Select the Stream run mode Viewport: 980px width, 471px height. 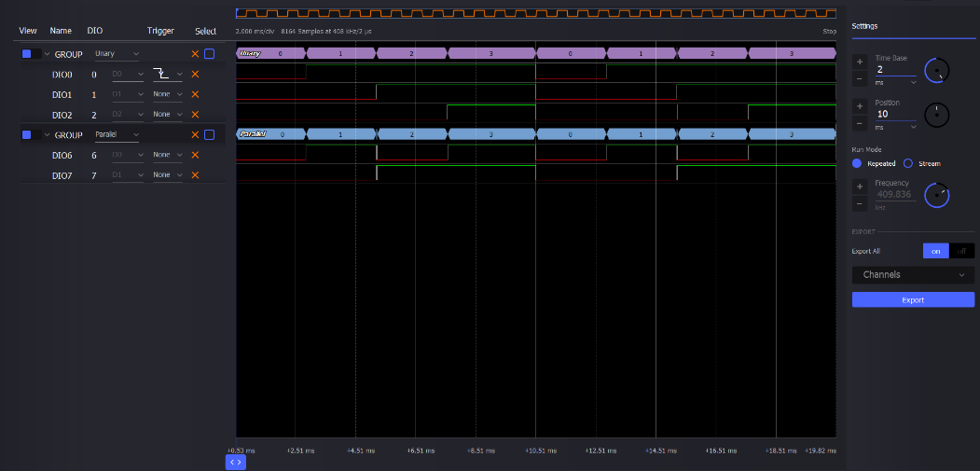[x=908, y=163]
